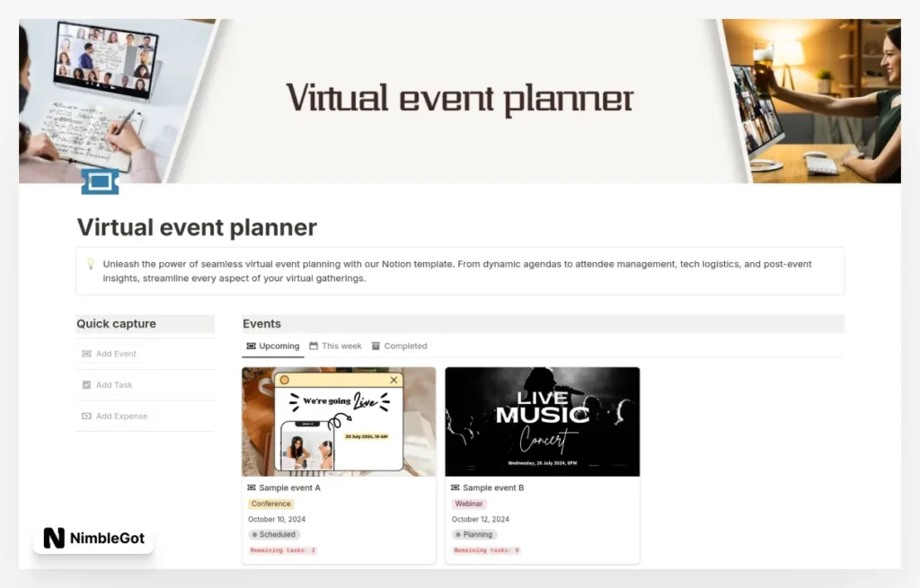Select the Conference tag on Sample event A

(x=271, y=504)
